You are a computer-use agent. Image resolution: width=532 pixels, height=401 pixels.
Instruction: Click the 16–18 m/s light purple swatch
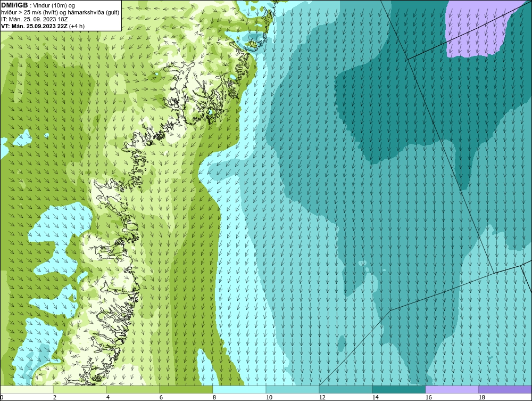[452, 389]
